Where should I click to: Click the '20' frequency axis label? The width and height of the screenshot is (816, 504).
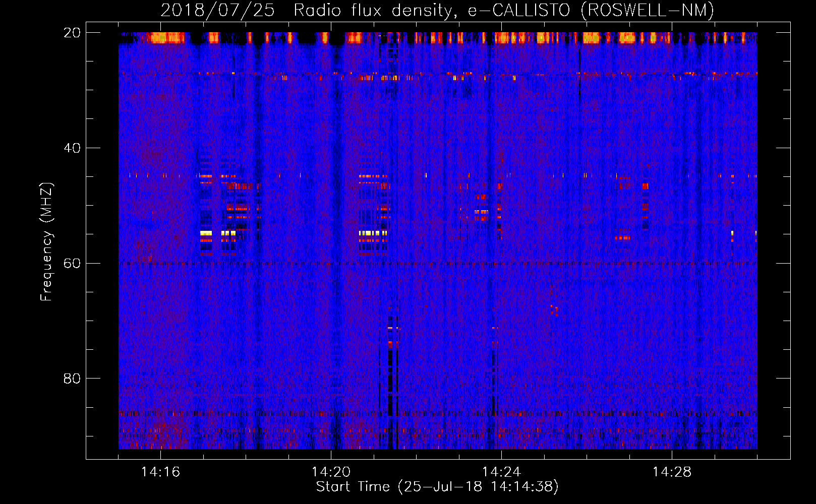(x=72, y=33)
